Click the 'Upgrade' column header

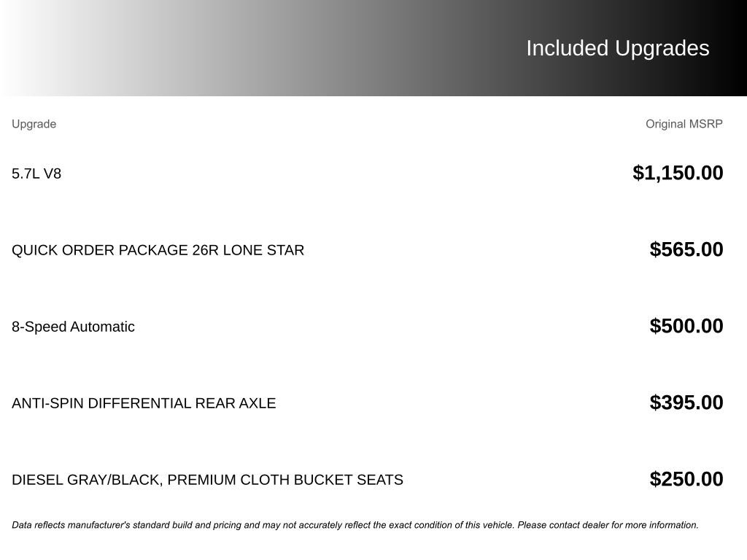34,124
